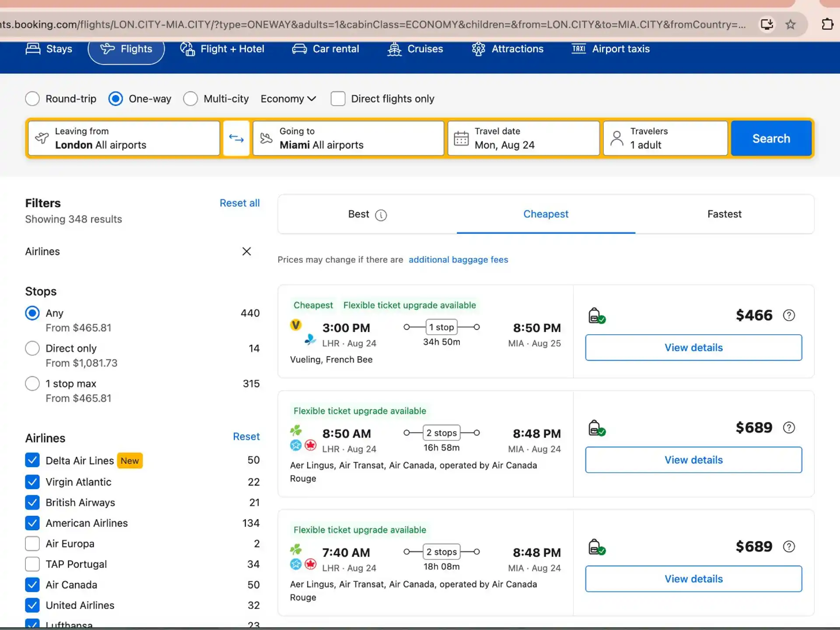840x630 pixels.
Task: Switch to the Fastest sorting tab
Action: [x=724, y=214]
